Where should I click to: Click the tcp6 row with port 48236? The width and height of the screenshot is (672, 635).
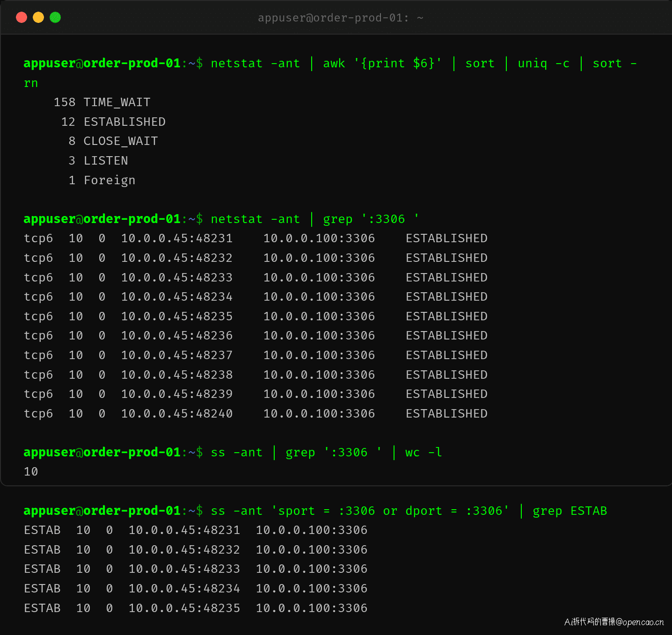pyautogui.click(x=256, y=336)
